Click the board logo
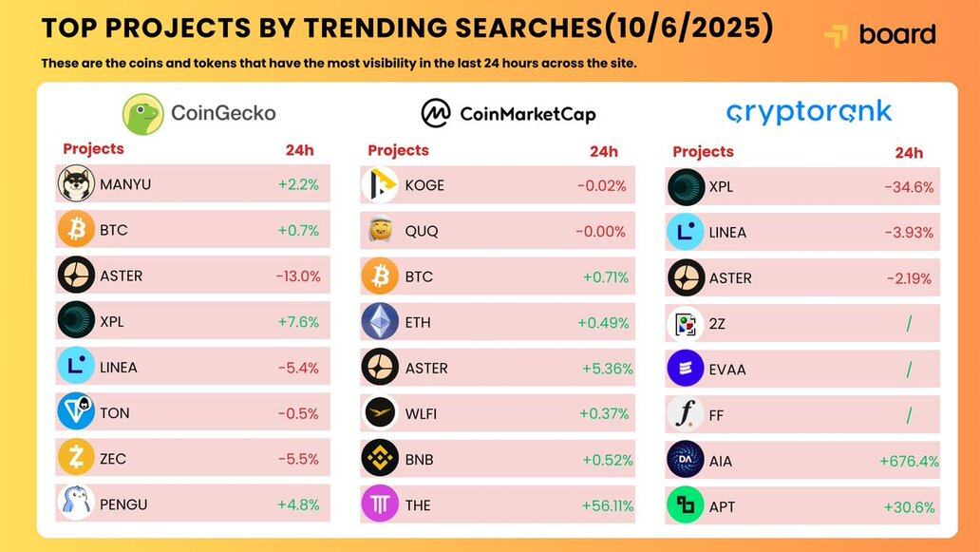This screenshot has height=552, width=980. [880, 35]
